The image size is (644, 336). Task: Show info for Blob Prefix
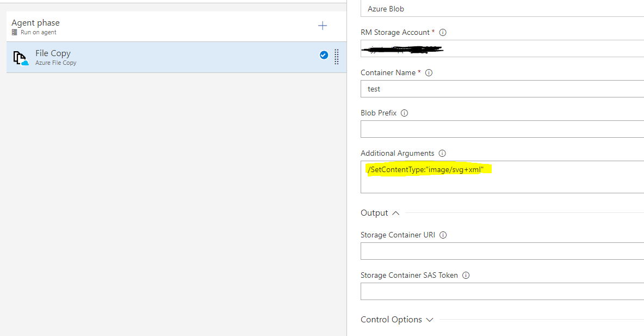(x=404, y=113)
